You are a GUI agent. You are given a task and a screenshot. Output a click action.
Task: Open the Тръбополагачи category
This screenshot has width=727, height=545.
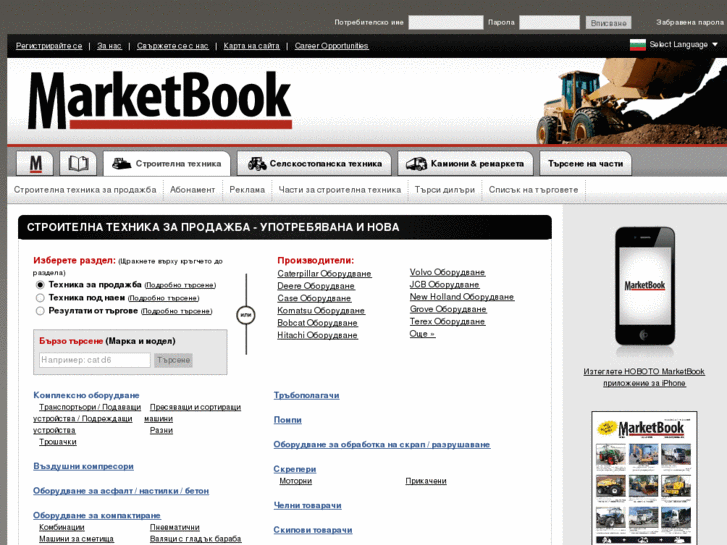click(x=306, y=395)
